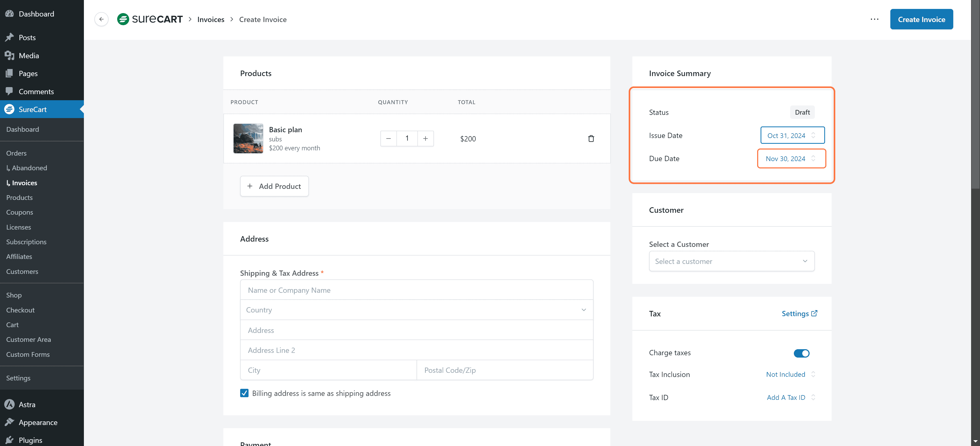Open the three-dots more options menu
Viewport: 980px width, 446px height.
[x=874, y=19]
